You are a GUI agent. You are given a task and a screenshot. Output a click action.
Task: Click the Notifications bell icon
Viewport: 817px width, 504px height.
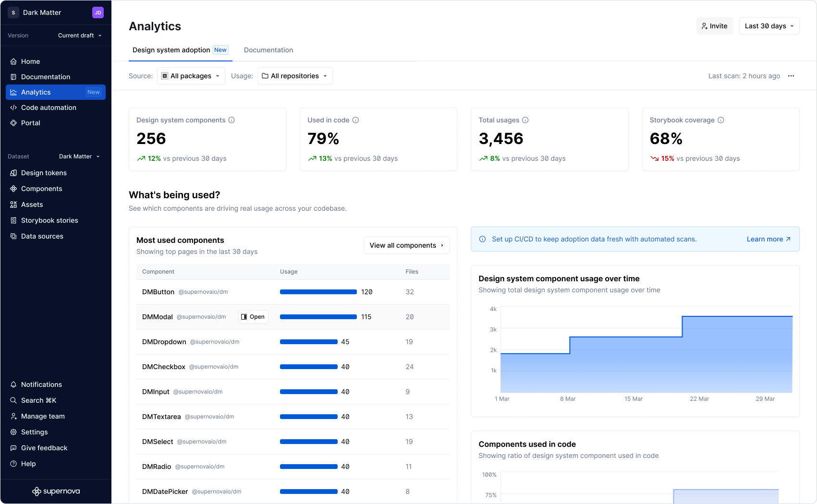(13, 384)
